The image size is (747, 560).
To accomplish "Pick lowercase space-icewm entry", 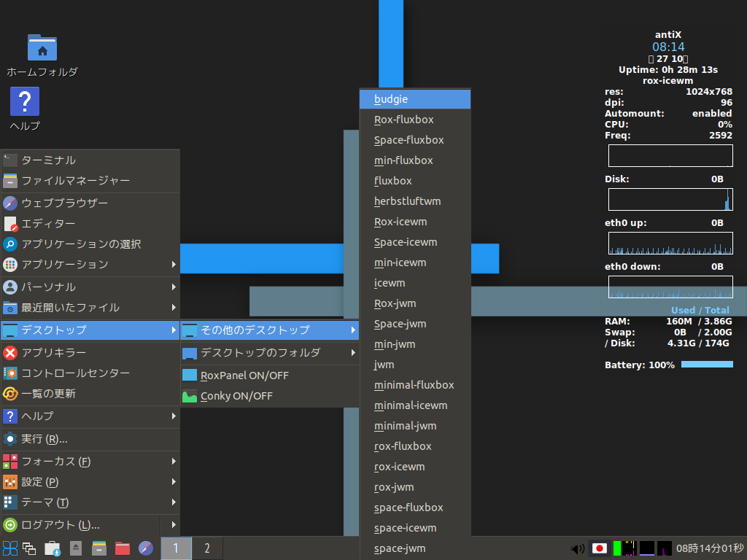I will [x=415, y=528].
